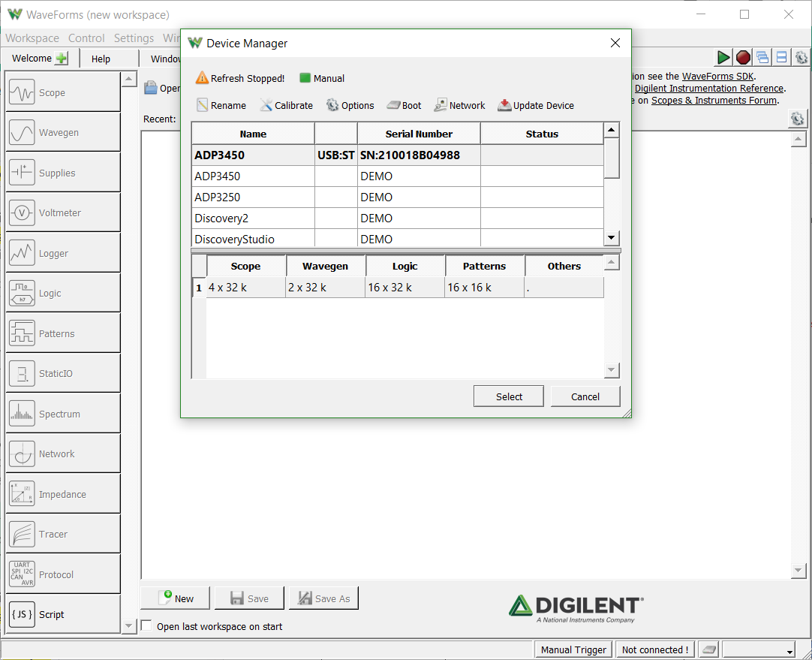Cancel the Device Manager dialog
The width and height of the screenshot is (812, 660).
coord(585,396)
